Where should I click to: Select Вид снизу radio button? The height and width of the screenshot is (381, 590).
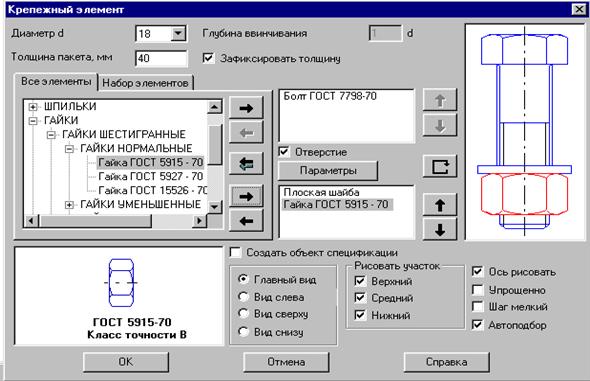[243, 331]
